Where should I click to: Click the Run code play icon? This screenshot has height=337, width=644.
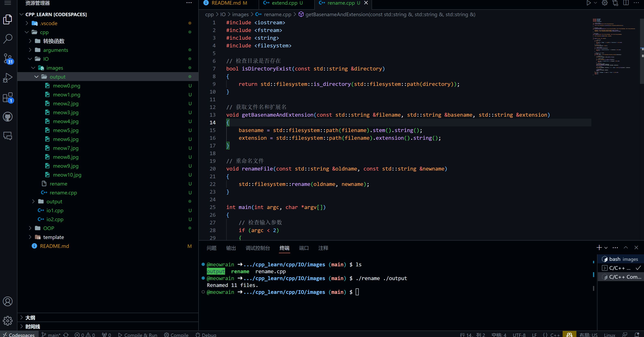(589, 3)
